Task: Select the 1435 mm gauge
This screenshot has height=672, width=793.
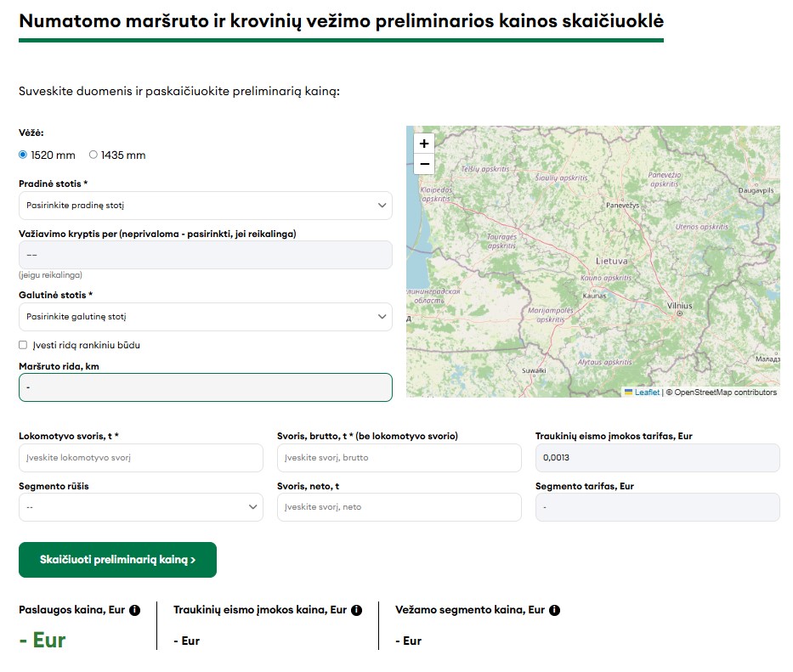Action: click(93, 155)
